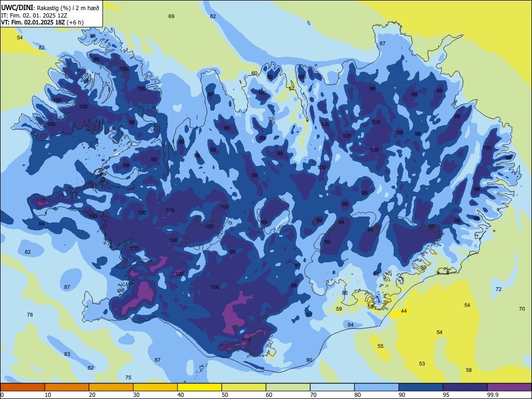Click the map value 72 offshore east
This screenshot has width=532, height=399.
click(498, 289)
